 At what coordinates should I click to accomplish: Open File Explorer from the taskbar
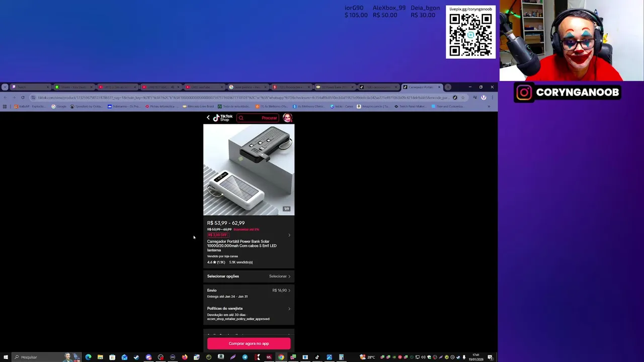point(100,357)
